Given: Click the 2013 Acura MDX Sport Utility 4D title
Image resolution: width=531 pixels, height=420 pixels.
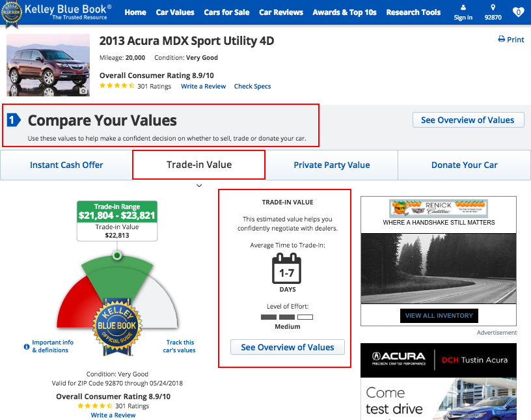Looking at the screenshot, I should pos(187,40).
